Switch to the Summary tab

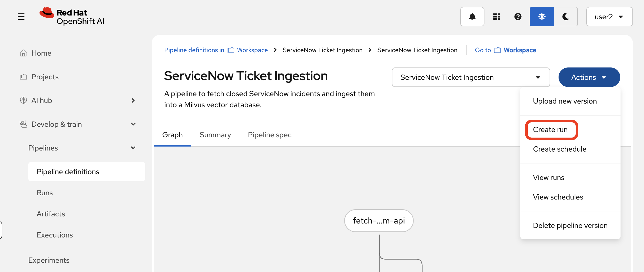(215, 135)
